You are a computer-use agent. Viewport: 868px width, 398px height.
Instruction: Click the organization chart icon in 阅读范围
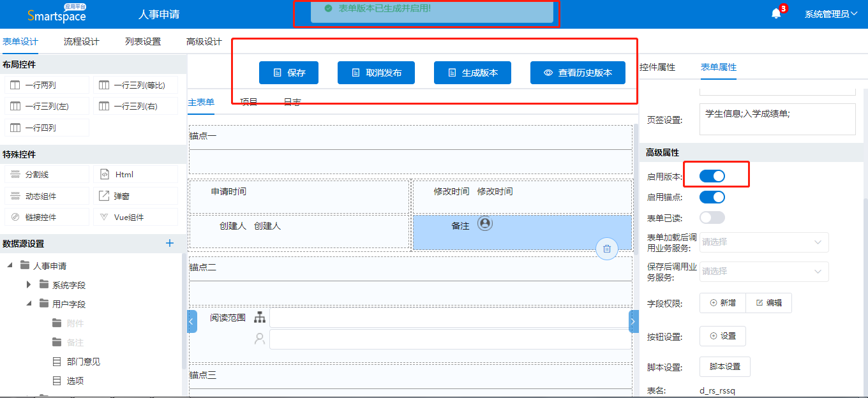point(259,317)
